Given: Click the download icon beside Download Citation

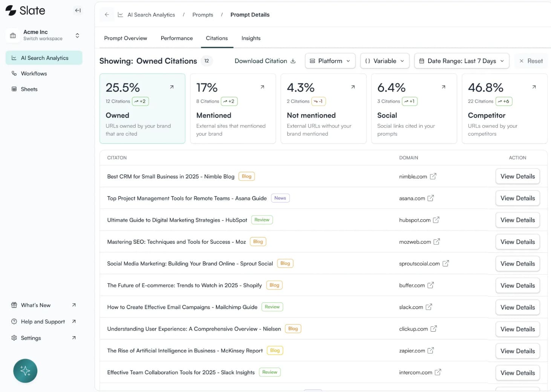Looking at the screenshot, I should [293, 61].
